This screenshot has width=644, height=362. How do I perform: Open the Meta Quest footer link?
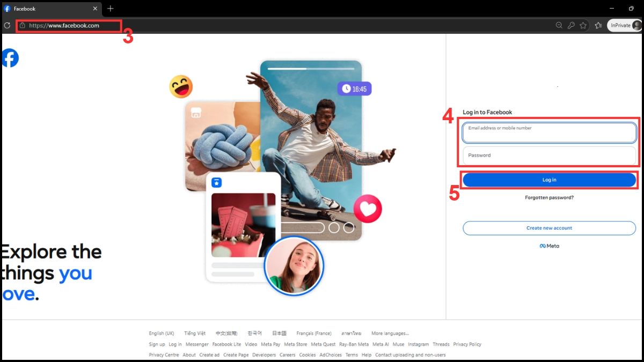coord(323,344)
